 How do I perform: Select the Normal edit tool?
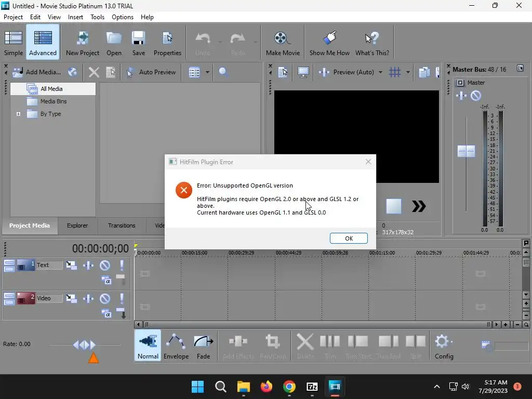(148, 345)
